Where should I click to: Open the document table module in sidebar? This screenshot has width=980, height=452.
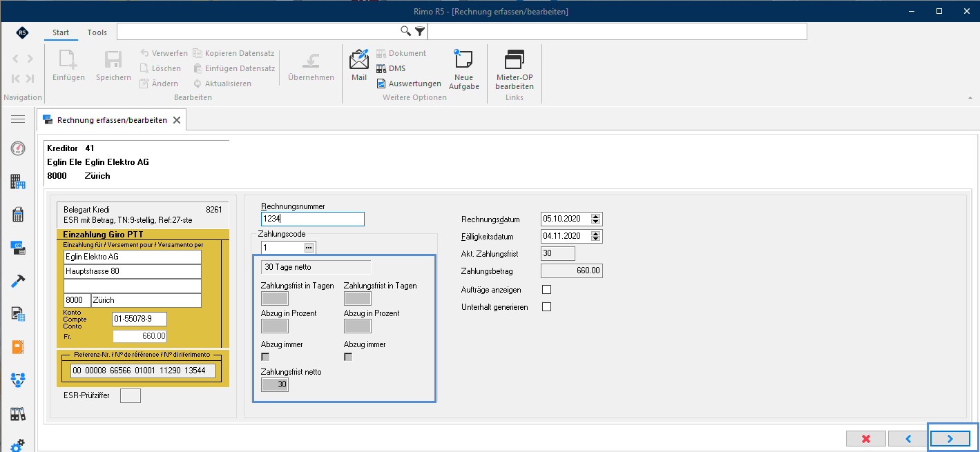[x=18, y=314]
